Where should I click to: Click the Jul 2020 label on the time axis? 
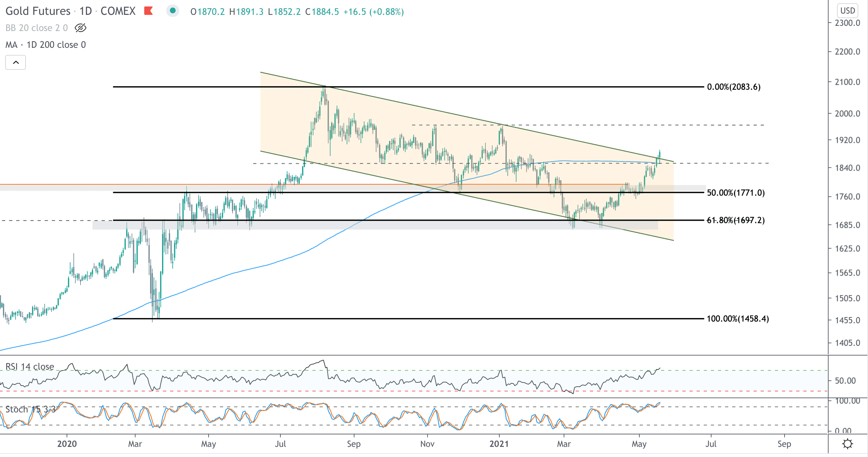tap(280, 443)
